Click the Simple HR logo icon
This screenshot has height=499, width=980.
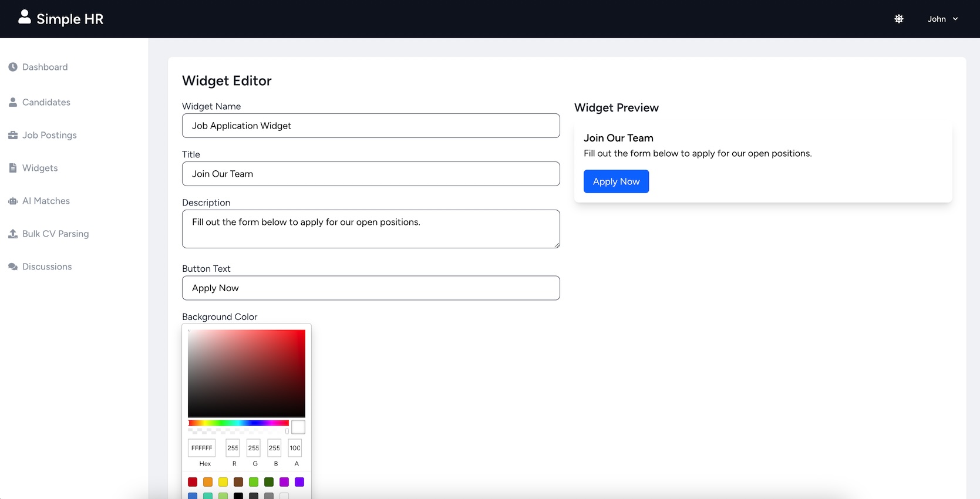(x=24, y=17)
